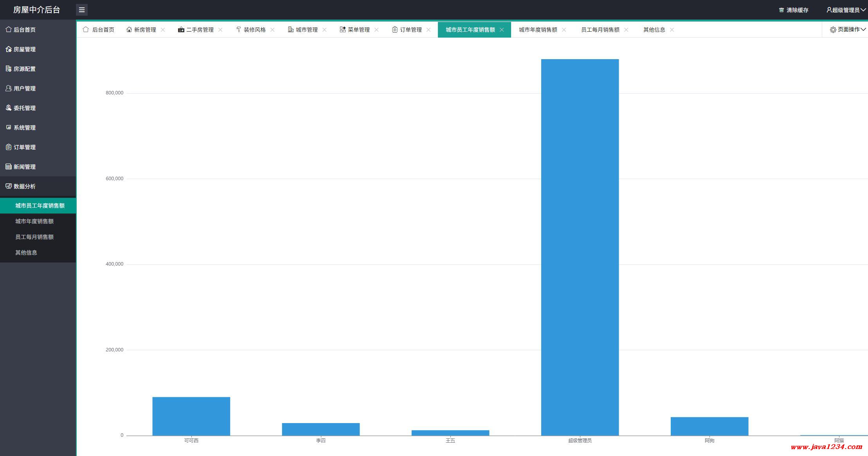Screen dimensions: 868x456
Task: Switch to the 二手房管理 tab
Action: (200, 30)
